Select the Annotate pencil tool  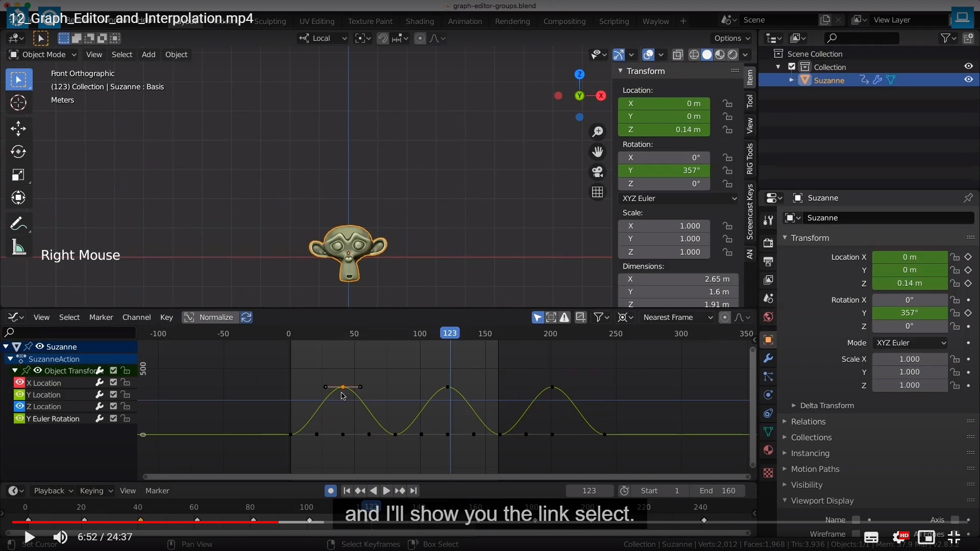pyautogui.click(x=18, y=223)
